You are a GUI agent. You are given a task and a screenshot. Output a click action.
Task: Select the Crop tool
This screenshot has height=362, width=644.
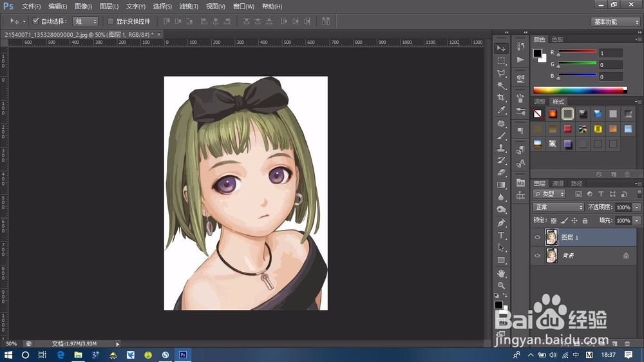tap(501, 98)
